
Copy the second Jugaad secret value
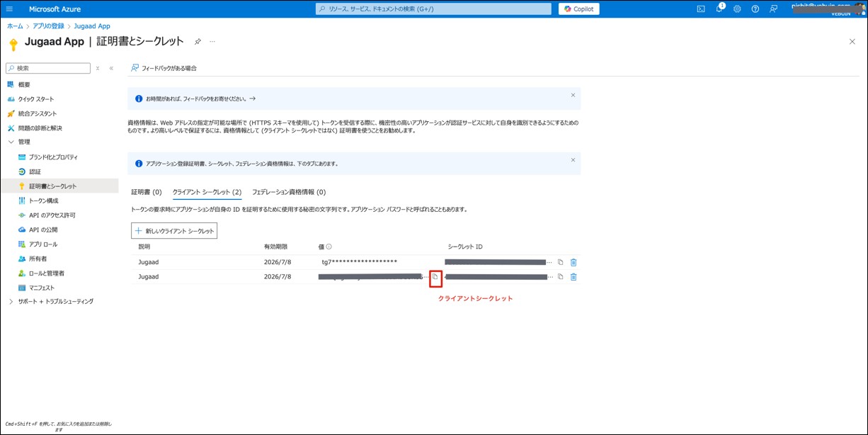tap(435, 277)
